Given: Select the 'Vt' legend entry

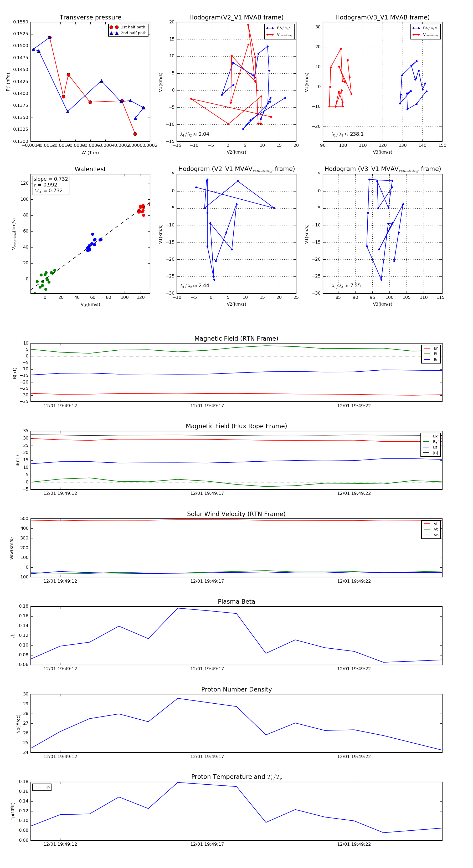Looking at the screenshot, I should (x=431, y=529).
